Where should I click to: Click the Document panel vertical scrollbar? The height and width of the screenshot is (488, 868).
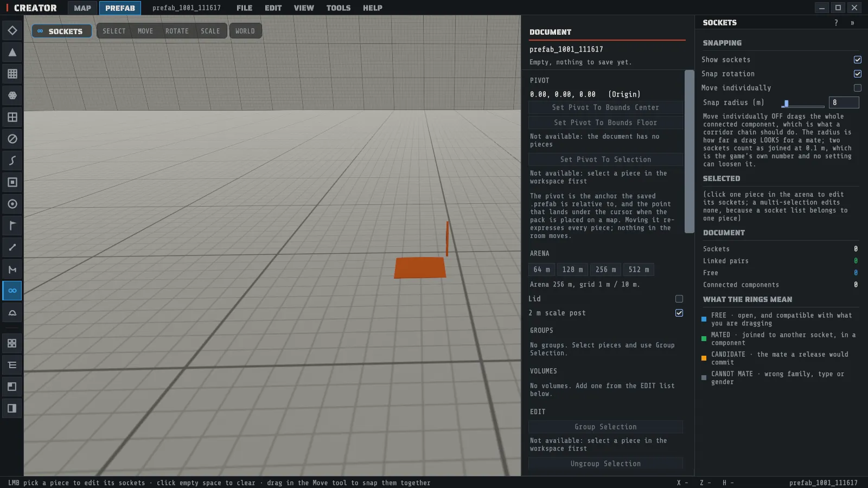coord(689,152)
